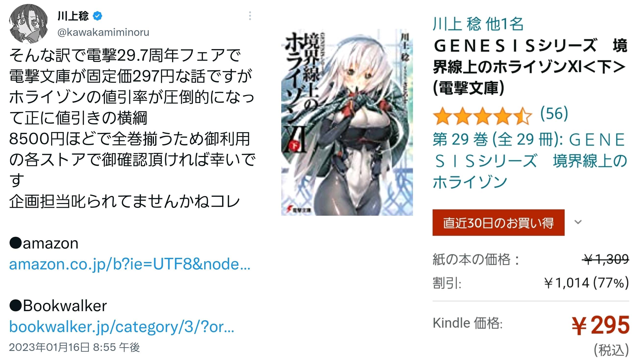Open the tweet's three-dot more menu

point(250,16)
